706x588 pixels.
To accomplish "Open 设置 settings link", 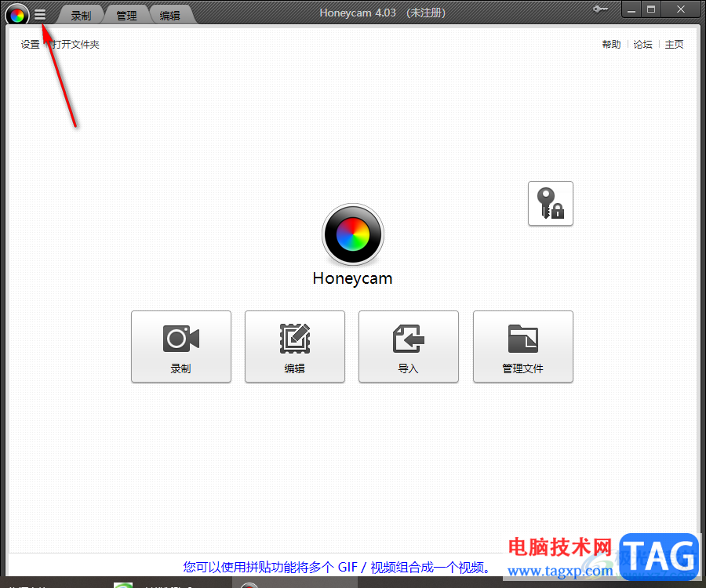I will click(x=30, y=44).
